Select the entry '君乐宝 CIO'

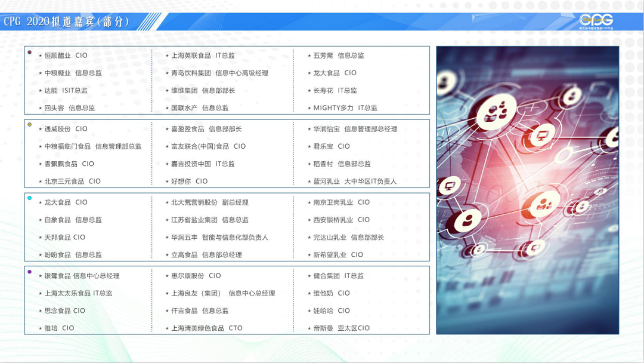pos(332,146)
